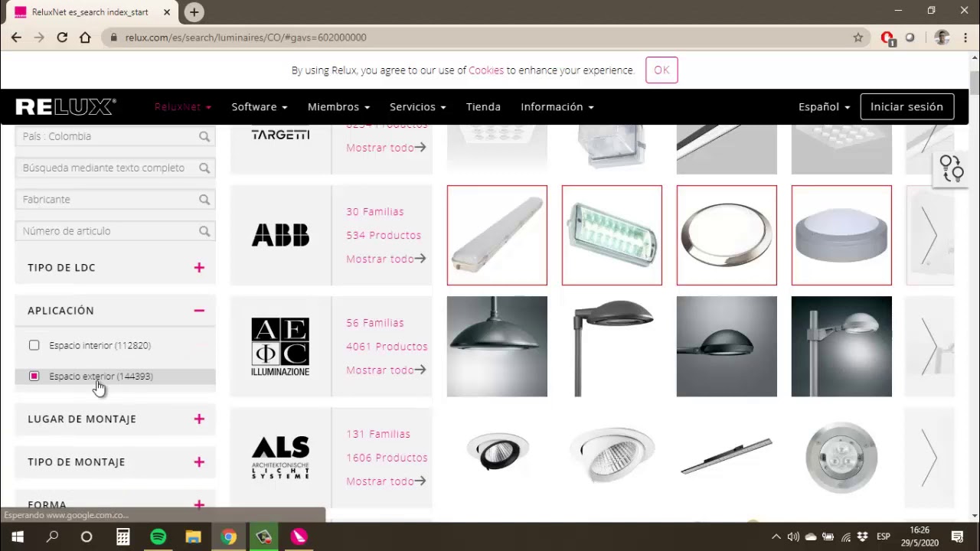Image resolution: width=980 pixels, height=551 pixels.
Task: Open the Windows notification center
Action: [957, 536]
